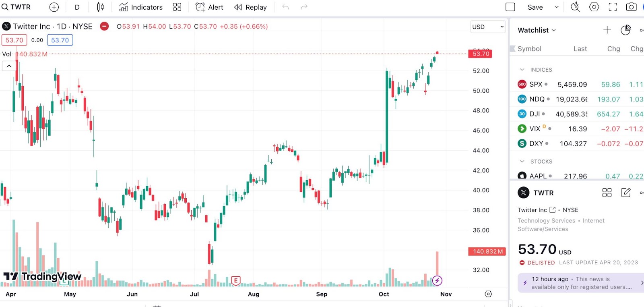Enter fullscreen mode
The image size is (644, 307).
(613, 7)
